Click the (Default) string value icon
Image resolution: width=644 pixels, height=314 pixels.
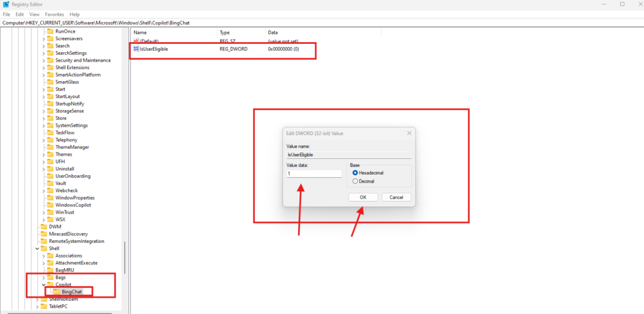pyautogui.click(x=136, y=41)
